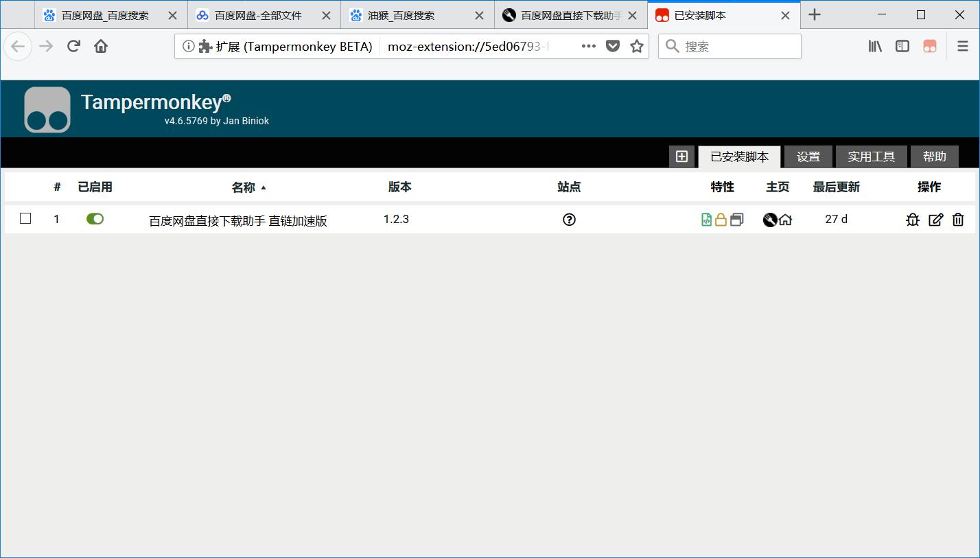This screenshot has height=558, width=980.
Task: Click the version number 1.2.3
Action: pos(396,219)
